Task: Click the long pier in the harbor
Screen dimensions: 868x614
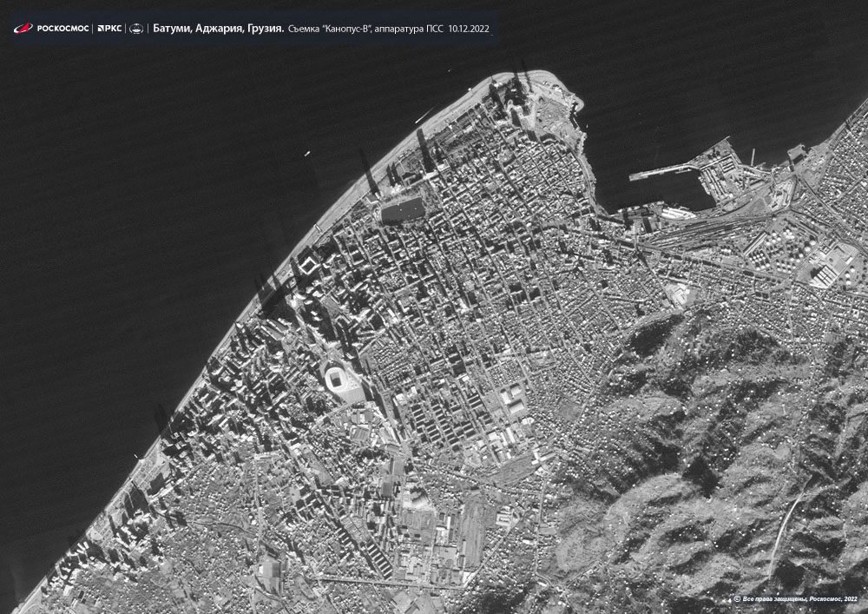Action: (x=665, y=172)
